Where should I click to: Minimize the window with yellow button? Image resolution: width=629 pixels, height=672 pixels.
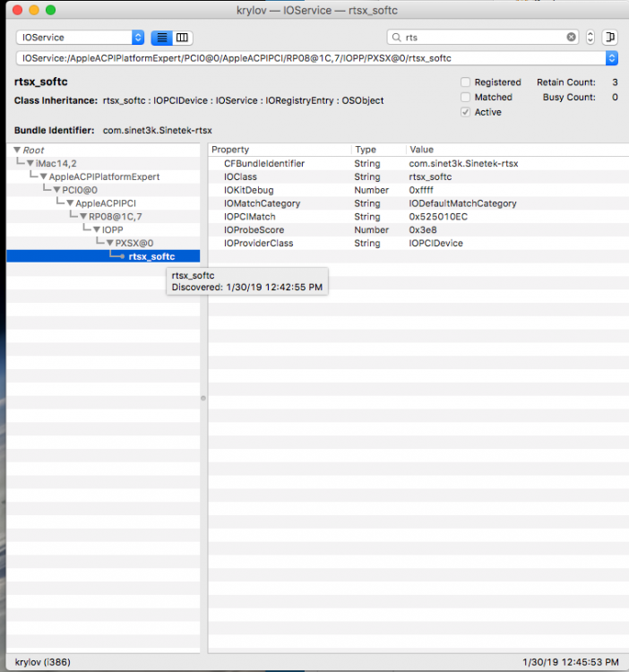point(34,10)
